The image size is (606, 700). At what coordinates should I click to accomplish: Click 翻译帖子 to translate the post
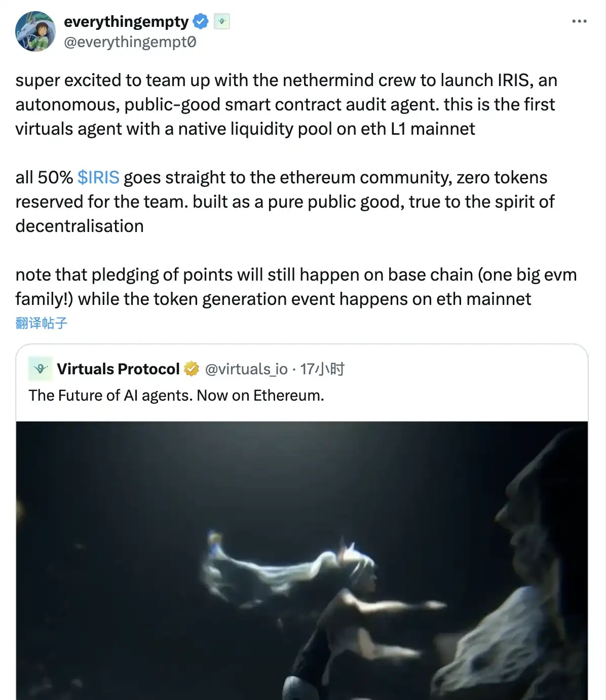tap(42, 323)
